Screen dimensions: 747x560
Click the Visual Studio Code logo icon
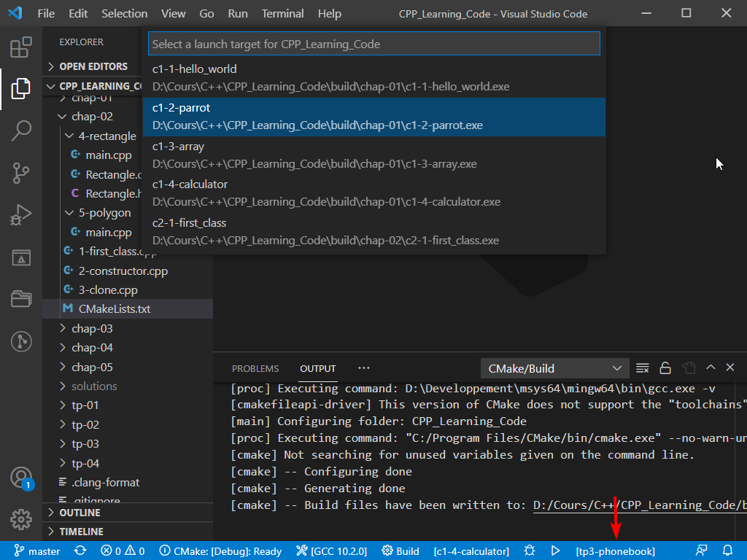pos(15,13)
